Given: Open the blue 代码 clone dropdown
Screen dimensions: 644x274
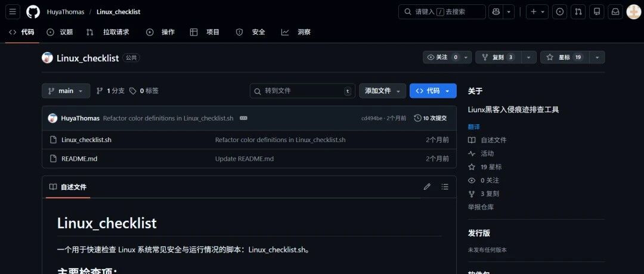Looking at the screenshot, I should click(433, 91).
